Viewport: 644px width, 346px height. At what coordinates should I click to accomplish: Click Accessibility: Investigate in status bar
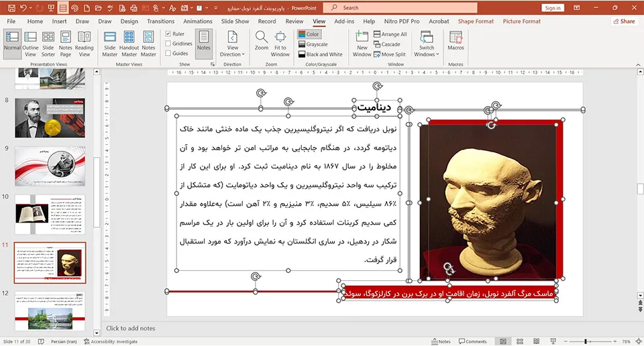click(x=111, y=341)
